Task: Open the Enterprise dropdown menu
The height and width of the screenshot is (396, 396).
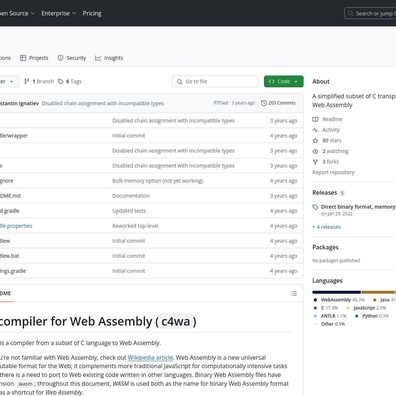Action: point(59,13)
